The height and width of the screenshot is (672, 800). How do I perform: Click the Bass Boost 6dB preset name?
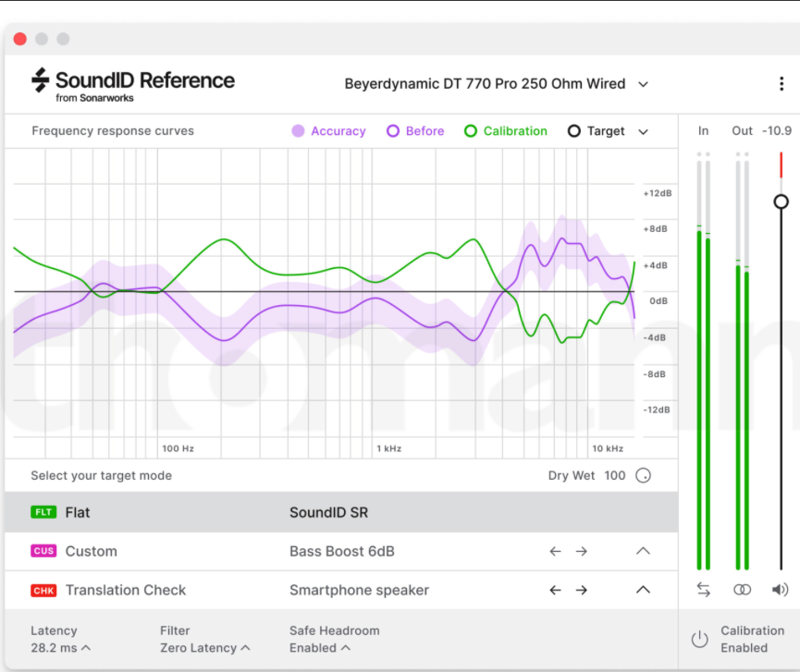pos(342,551)
